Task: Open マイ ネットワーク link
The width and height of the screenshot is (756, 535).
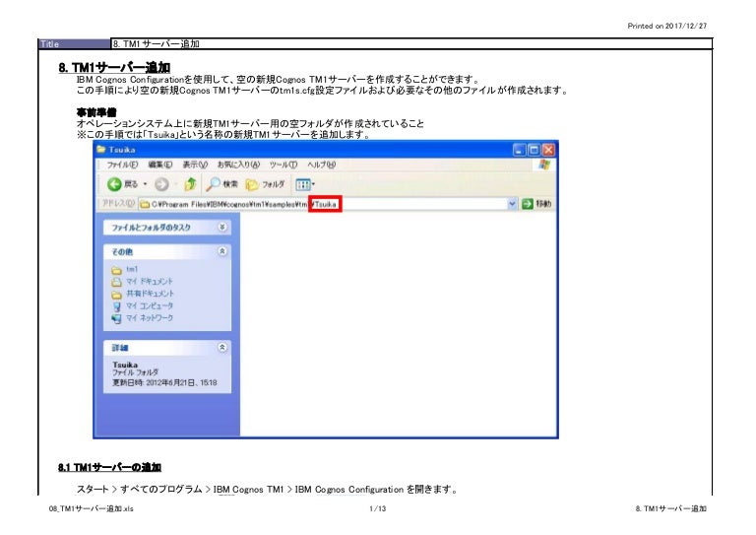Action: pos(143,319)
